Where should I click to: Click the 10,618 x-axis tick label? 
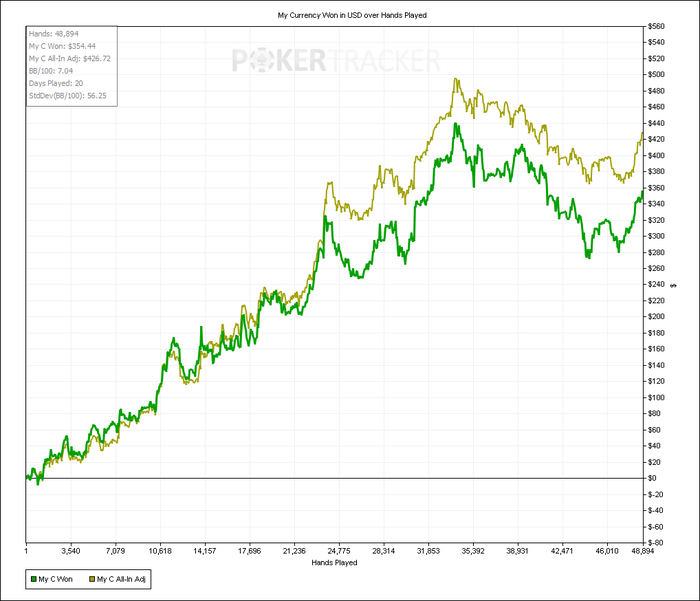pyautogui.click(x=160, y=551)
